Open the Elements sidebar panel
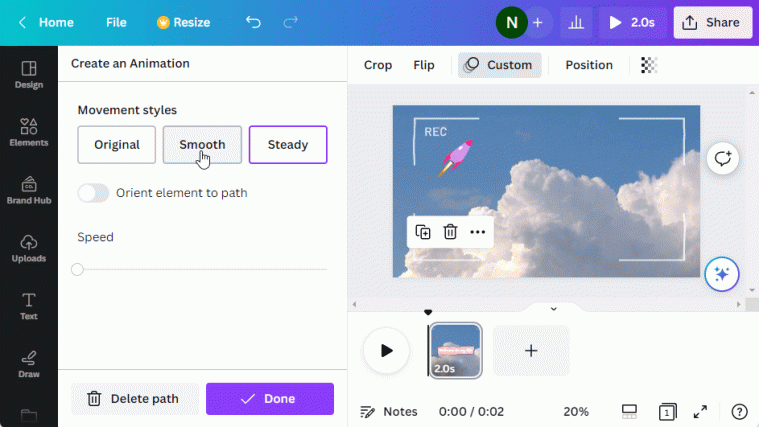Image resolution: width=759 pixels, height=427 pixels. pyautogui.click(x=29, y=133)
